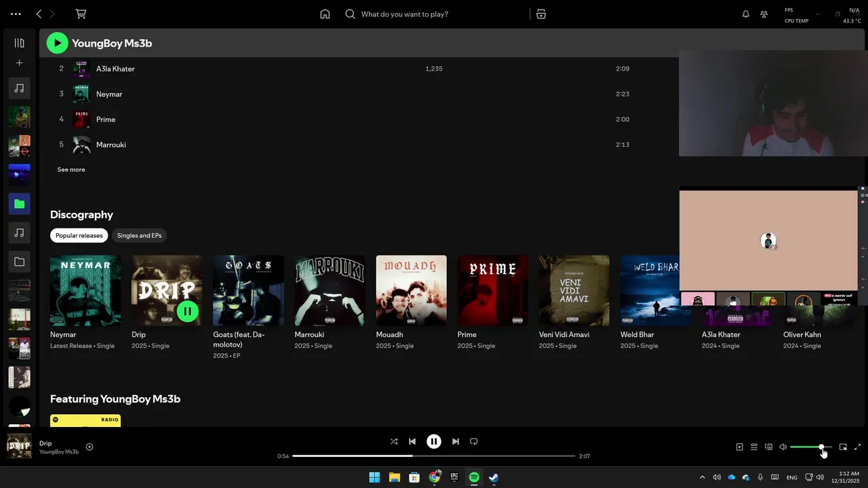Toggle repeat

coord(474,441)
